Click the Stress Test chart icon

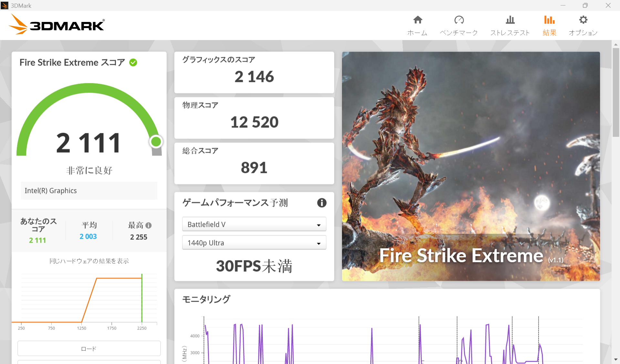[510, 20]
